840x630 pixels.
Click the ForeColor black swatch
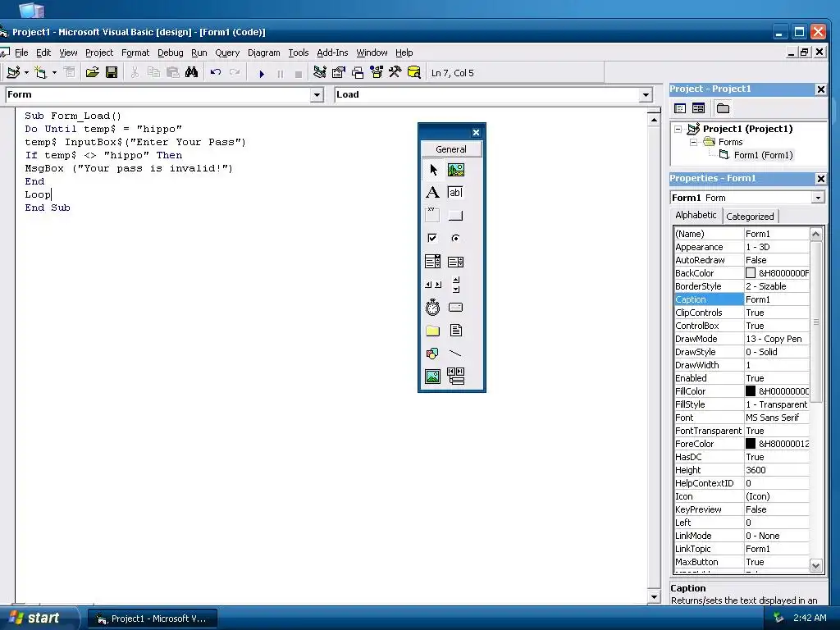tap(751, 444)
